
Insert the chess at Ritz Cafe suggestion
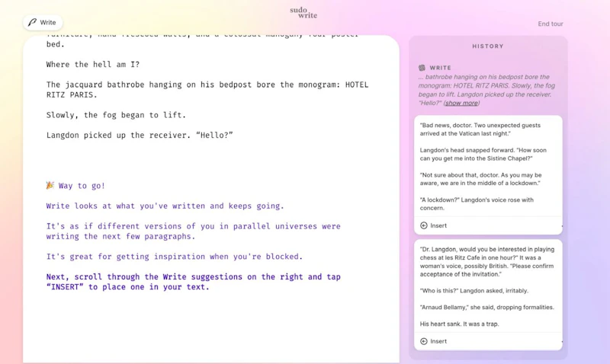click(433, 341)
